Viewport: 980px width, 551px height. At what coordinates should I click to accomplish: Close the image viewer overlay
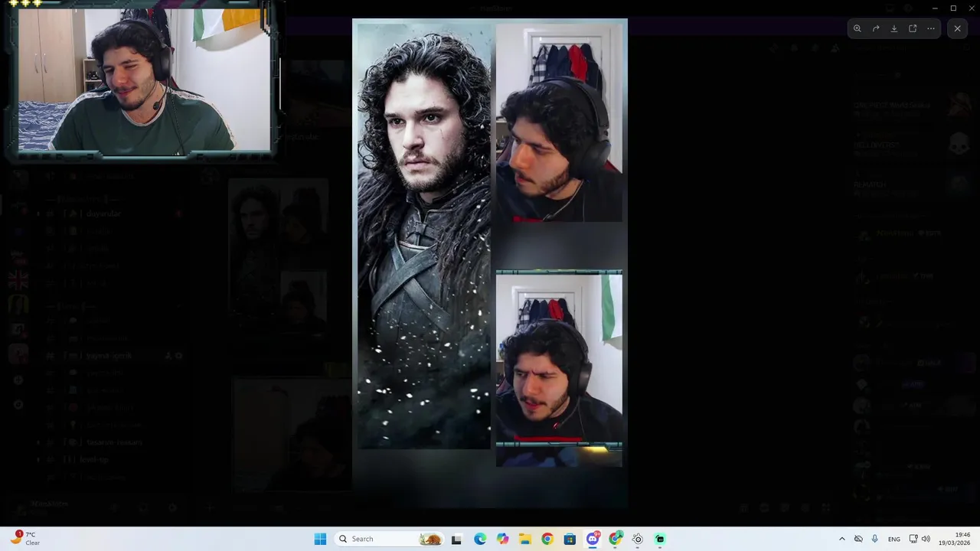pos(957,28)
